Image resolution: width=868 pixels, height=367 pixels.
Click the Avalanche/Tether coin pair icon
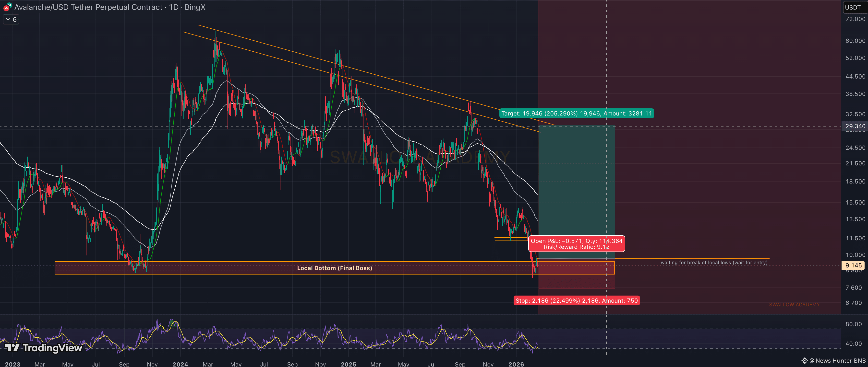tap(7, 7)
